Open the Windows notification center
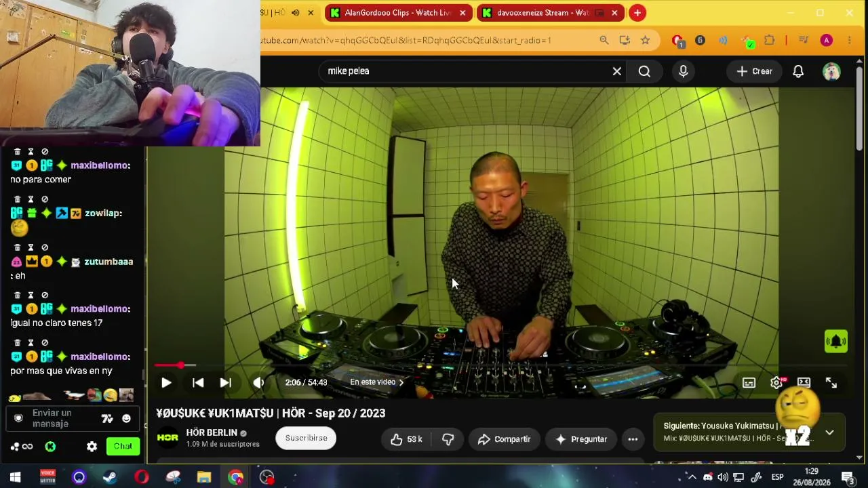Screen dimensions: 868x488 (x=847, y=477)
